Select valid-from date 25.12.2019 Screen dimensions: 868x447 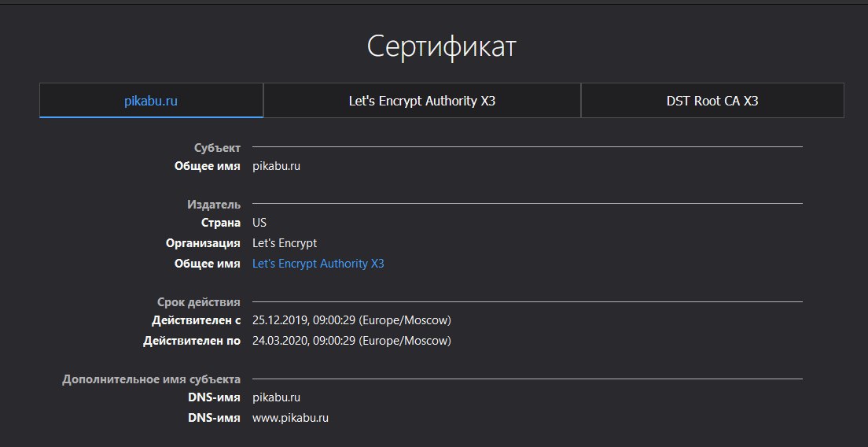(x=351, y=320)
